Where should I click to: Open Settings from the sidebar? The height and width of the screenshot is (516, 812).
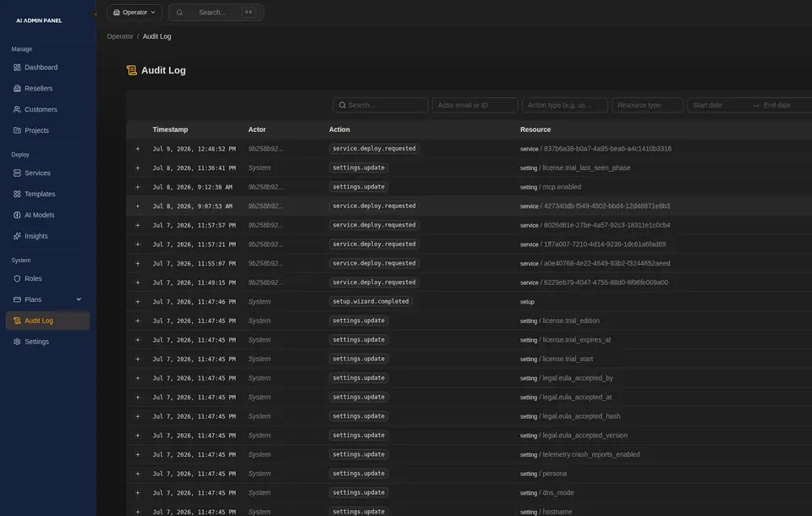click(x=47, y=342)
